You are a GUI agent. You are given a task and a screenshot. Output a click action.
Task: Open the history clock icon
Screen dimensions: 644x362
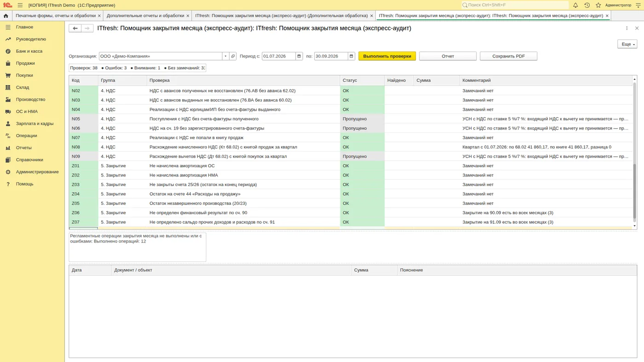point(587,5)
